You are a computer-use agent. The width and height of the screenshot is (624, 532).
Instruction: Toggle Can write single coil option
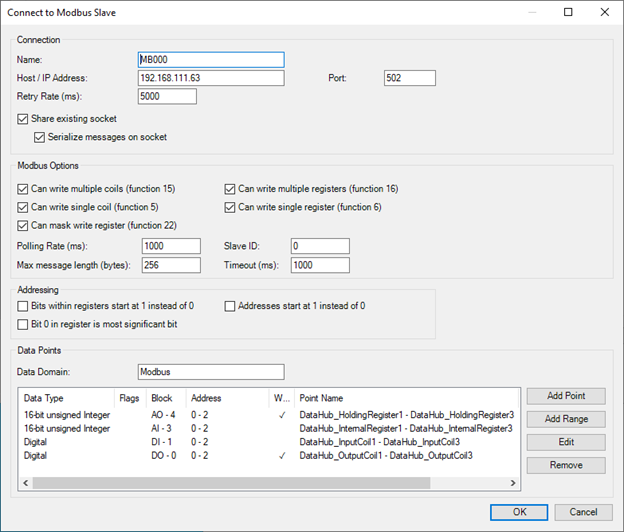coord(23,207)
